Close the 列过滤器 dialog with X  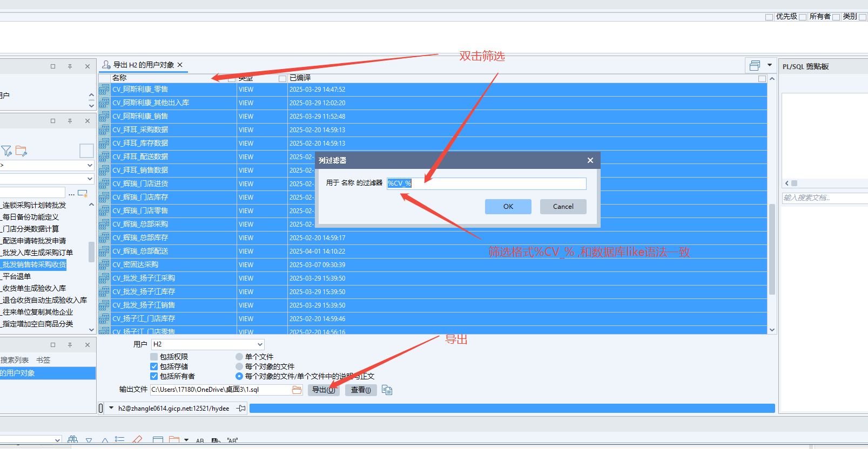point(590,160)
